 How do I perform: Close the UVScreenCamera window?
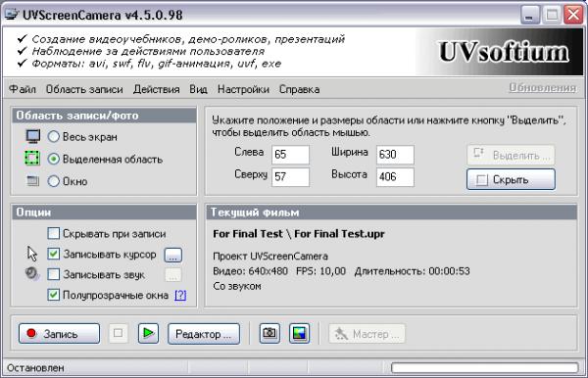click(573, 15)
